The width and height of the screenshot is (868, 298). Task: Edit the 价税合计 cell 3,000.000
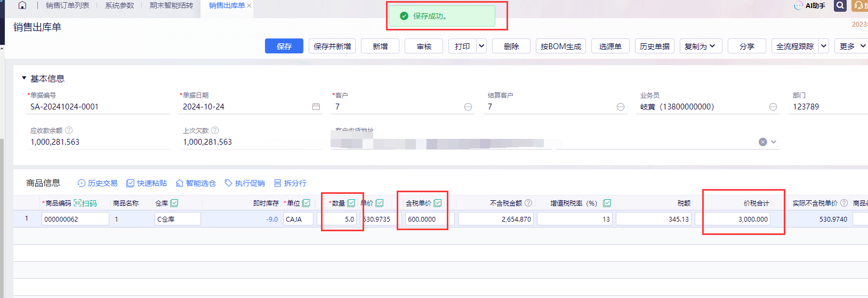pos(733,219)
